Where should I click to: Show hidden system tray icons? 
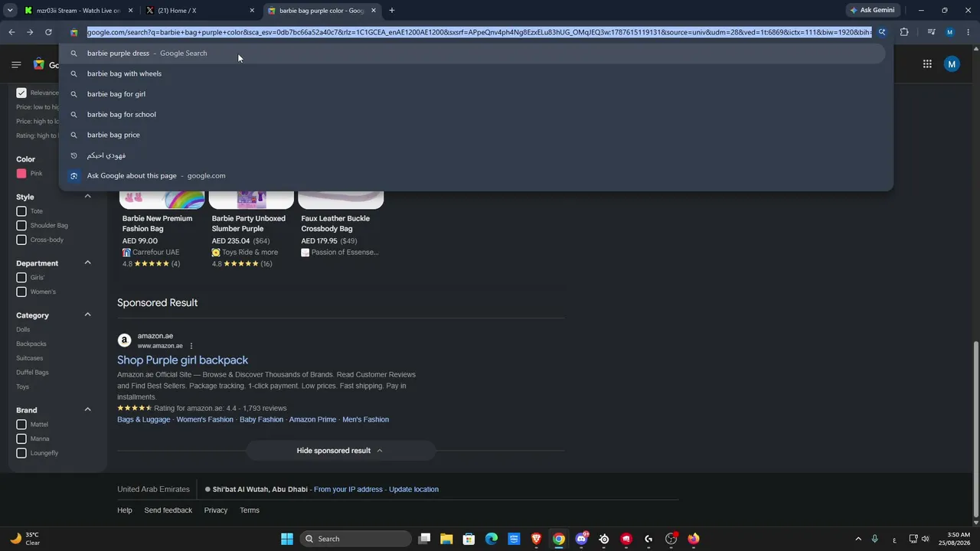(857, 539)
